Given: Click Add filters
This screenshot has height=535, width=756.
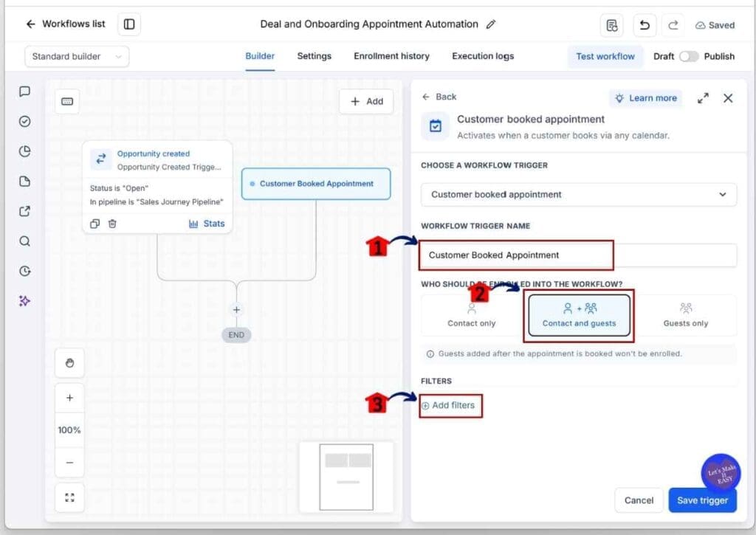Looking at the screenshot, I should click(448, 405).
